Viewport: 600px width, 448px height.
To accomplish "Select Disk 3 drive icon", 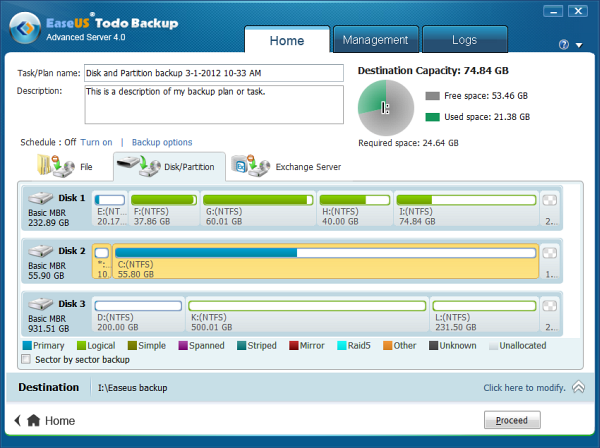I will point(41,304).
